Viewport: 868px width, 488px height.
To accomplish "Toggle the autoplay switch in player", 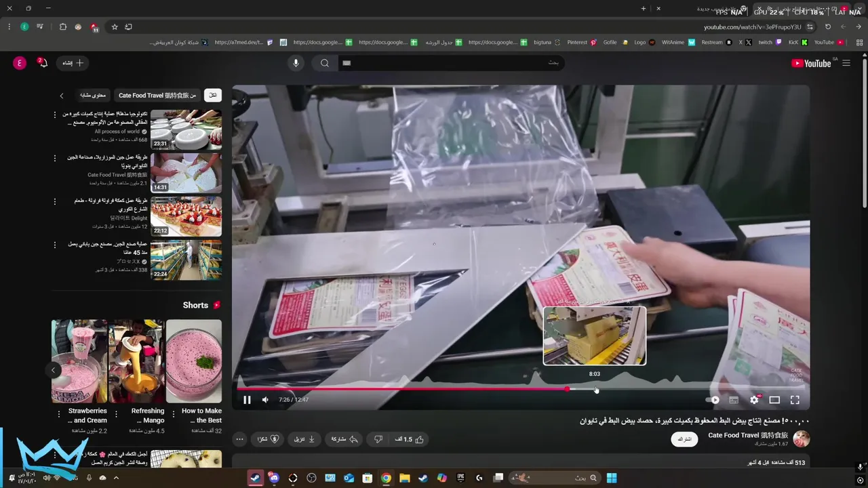I will 712,400.
